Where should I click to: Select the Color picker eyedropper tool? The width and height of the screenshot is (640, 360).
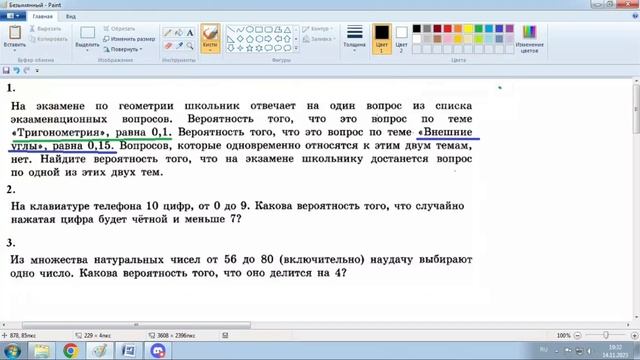pos(179,46)
